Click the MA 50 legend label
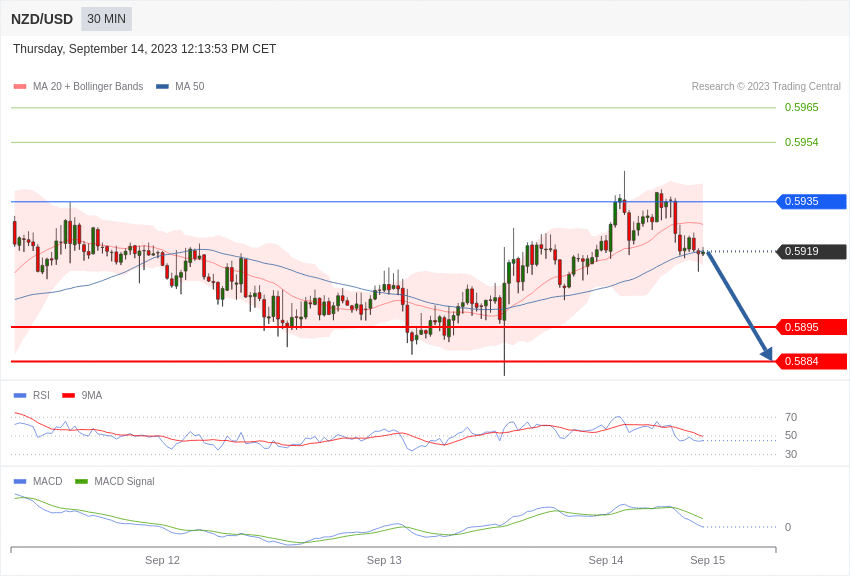The width and height of the screenshot is (850, 576). point(189,86)
